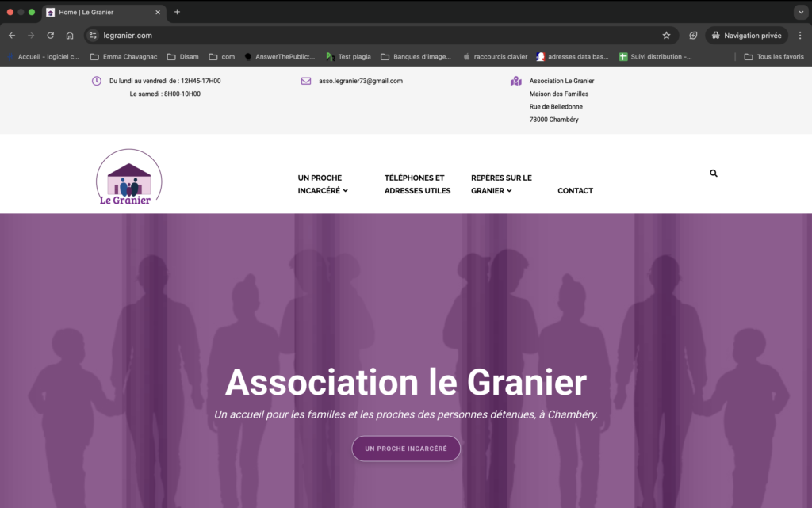Open the com bookmark folder
Image resolution: width=812 pixels, height=508 pixels.
tap(222, 57)
